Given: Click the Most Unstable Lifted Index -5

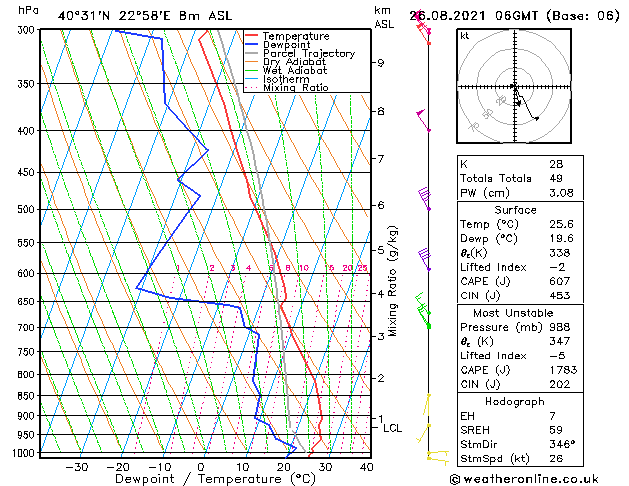Looking at the screenshot, I should pos(557,356).
